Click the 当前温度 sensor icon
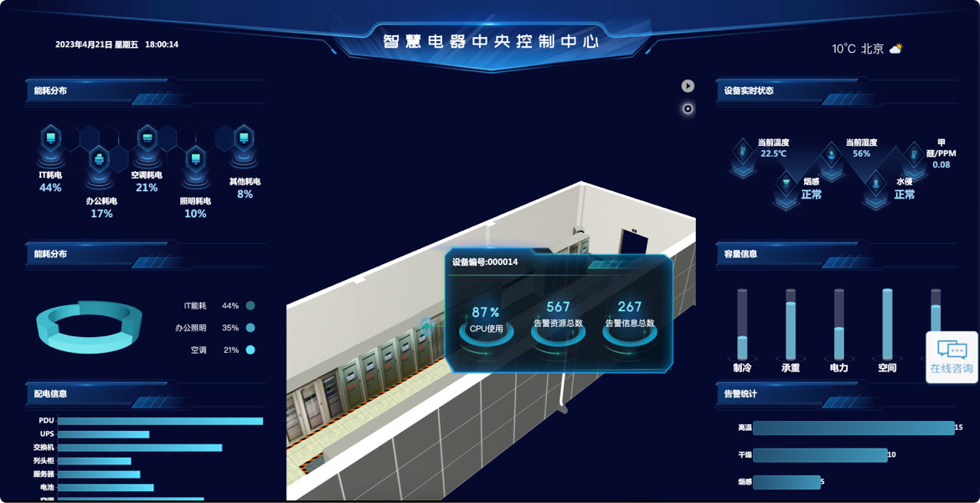The image size is (980, 503). [741, 154]
